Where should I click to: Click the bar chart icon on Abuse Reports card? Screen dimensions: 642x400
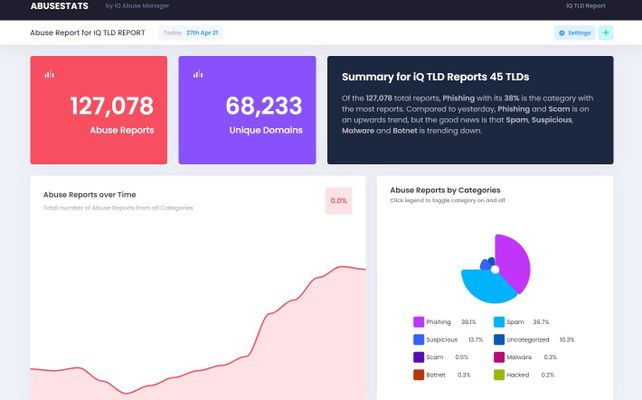[x=49, y=75]
